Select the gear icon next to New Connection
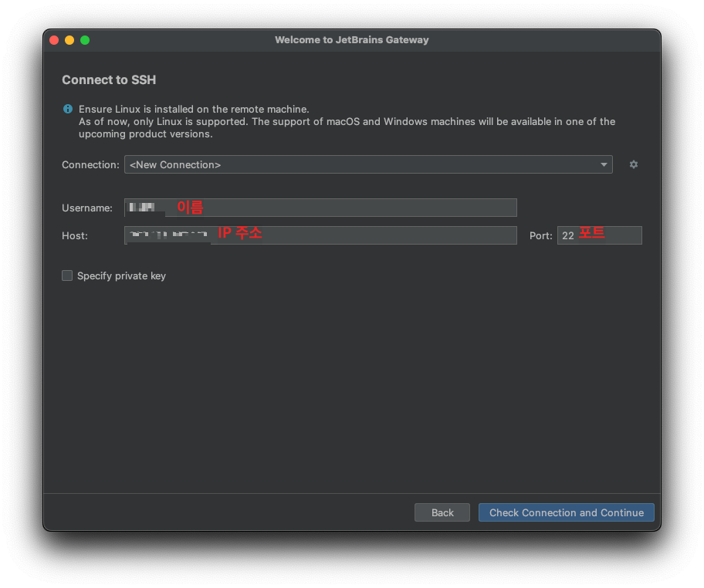 click(x=633, y=164)
